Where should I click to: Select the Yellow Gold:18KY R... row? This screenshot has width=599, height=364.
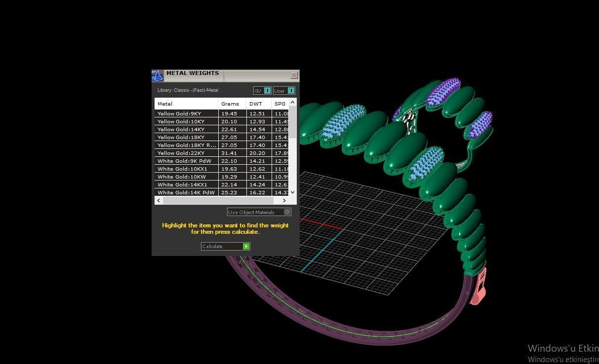point(222,145)
